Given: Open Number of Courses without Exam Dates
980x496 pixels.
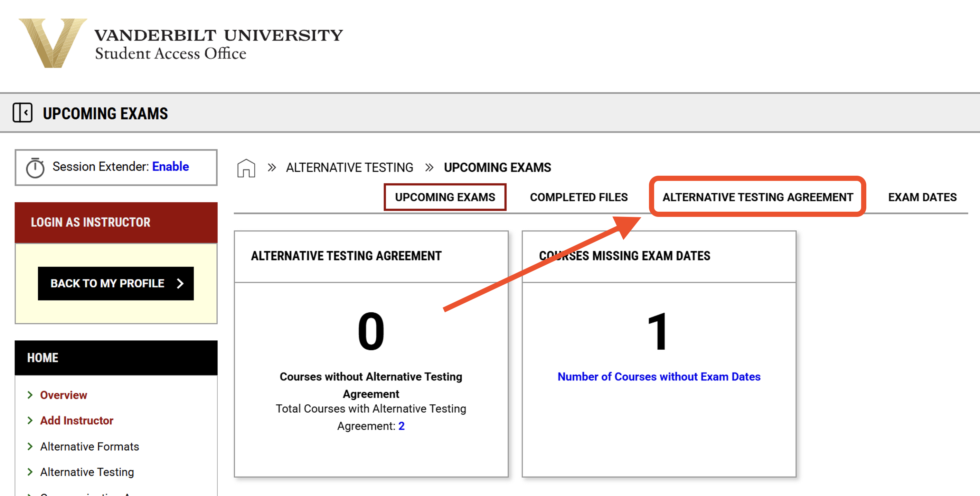Looking at the screenshot, I should point(659,376).
